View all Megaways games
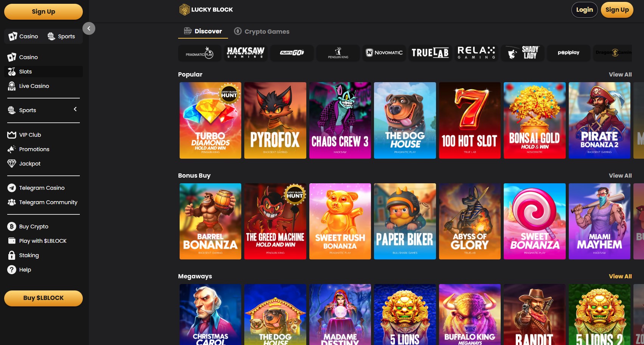This screenshot has width=644, height=345. (620, 276)
